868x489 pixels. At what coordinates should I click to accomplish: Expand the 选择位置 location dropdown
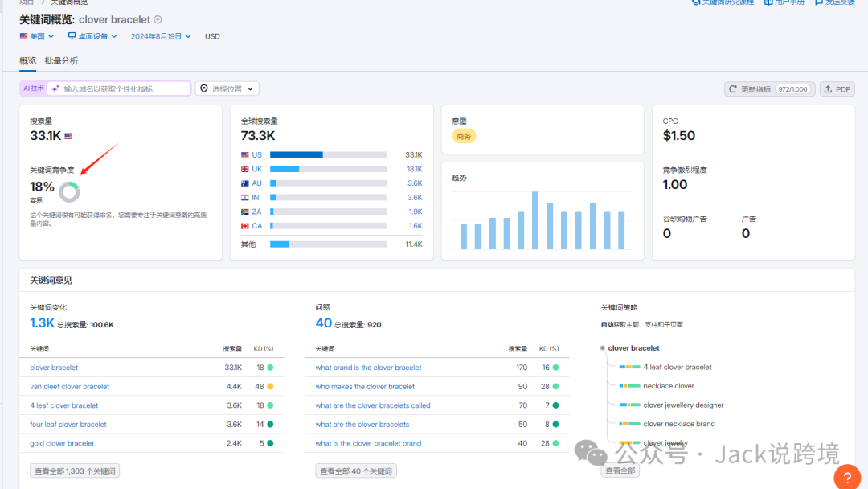228,89
